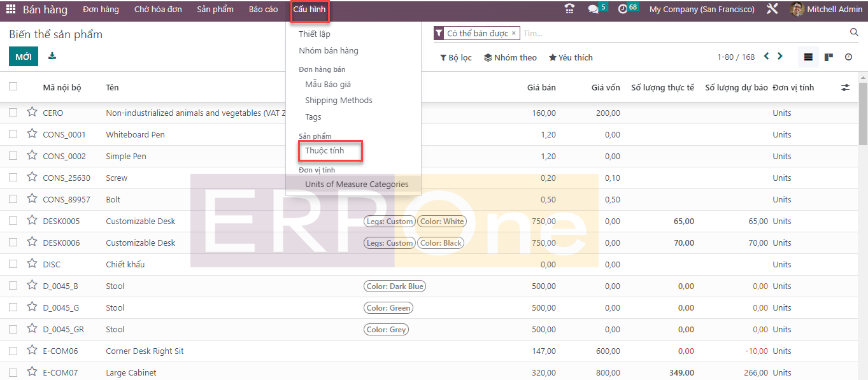Choose Units of Measure Categories
This screenshot has width=868, height=380.
click(357, 185)
